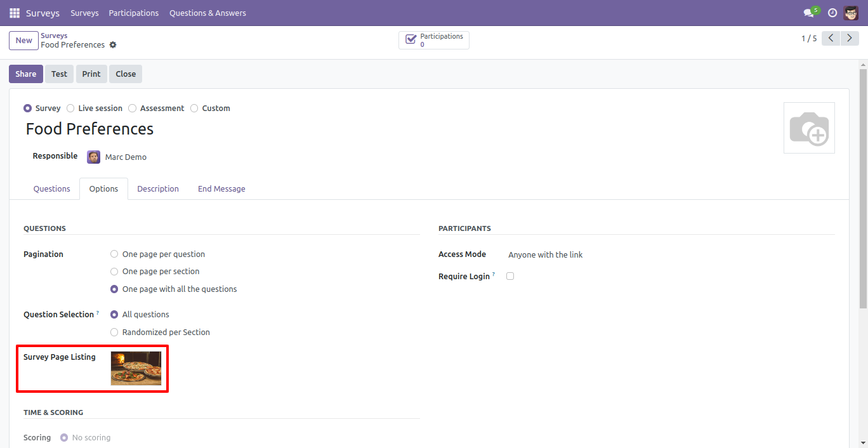Click the gear actions icon beside Food Preferences
Image resolution: width=868 pixels, height=448 pixels.
[113, 45]
